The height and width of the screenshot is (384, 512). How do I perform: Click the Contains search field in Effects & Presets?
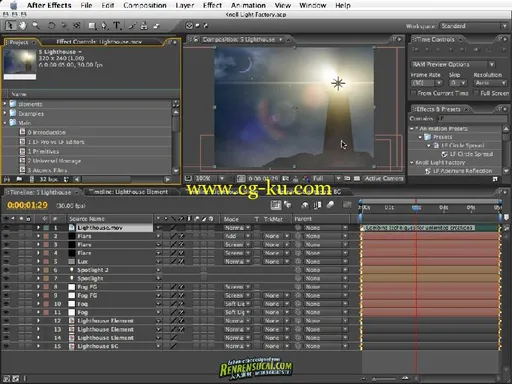(x=473, y=118)
